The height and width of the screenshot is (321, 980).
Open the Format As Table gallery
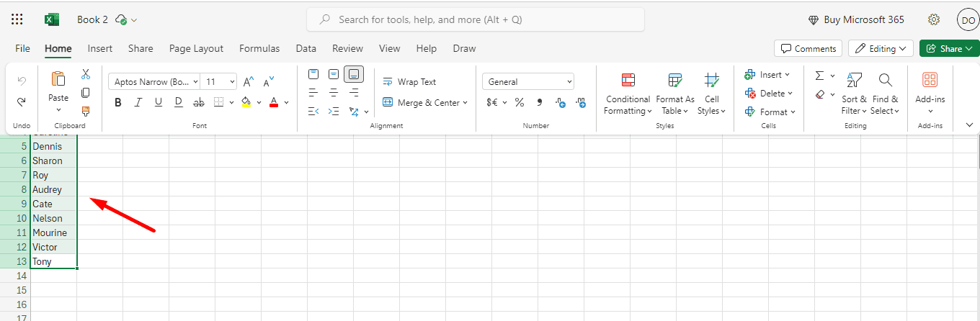coord(675,94)
